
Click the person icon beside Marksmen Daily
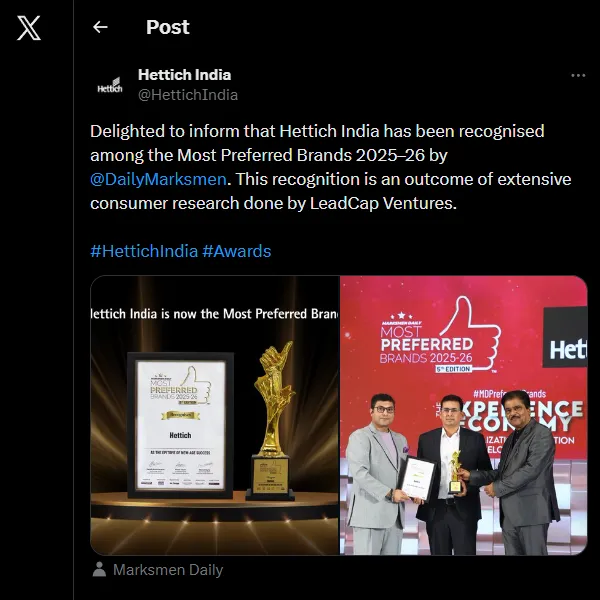[99, 569]
